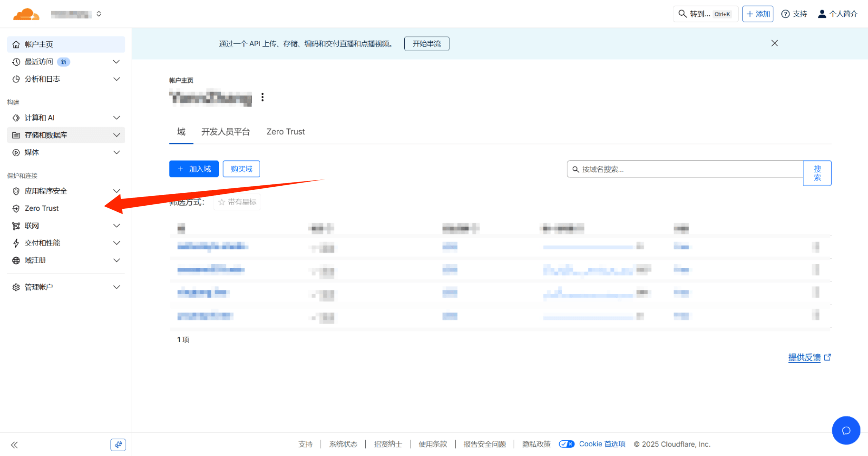Expand the 域注册 chevron

tap(116, 260)
